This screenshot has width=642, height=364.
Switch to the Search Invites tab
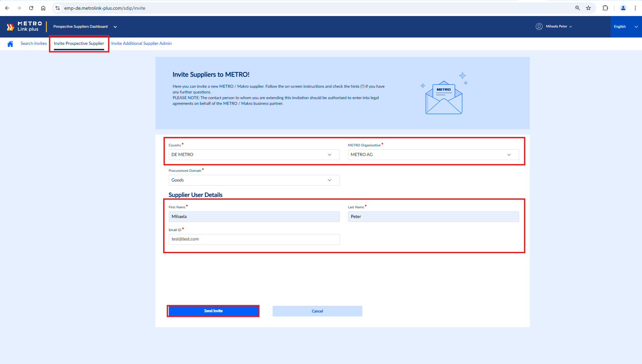33,44
